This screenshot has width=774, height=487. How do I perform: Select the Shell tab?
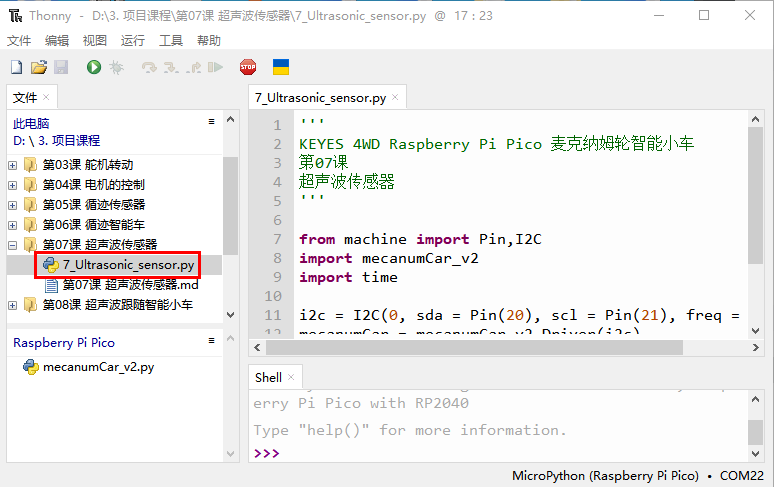269,377
